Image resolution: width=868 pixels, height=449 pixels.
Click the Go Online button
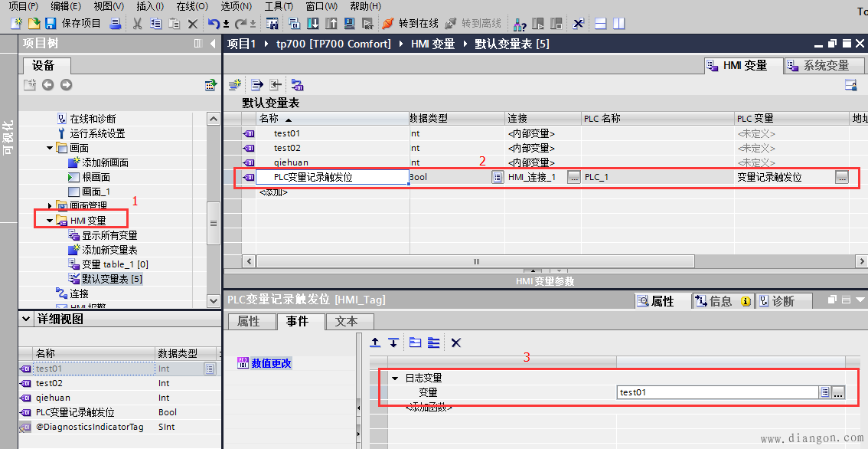[x=410, y=23]
